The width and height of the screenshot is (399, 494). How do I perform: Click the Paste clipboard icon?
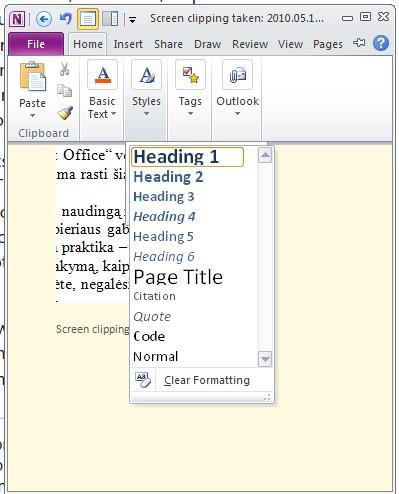click(32, 76)
